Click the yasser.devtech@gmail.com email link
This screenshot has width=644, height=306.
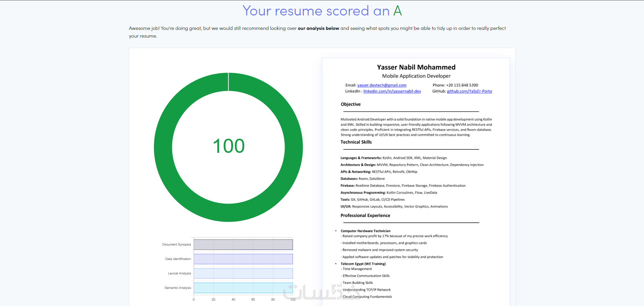(x=382, y=85)
